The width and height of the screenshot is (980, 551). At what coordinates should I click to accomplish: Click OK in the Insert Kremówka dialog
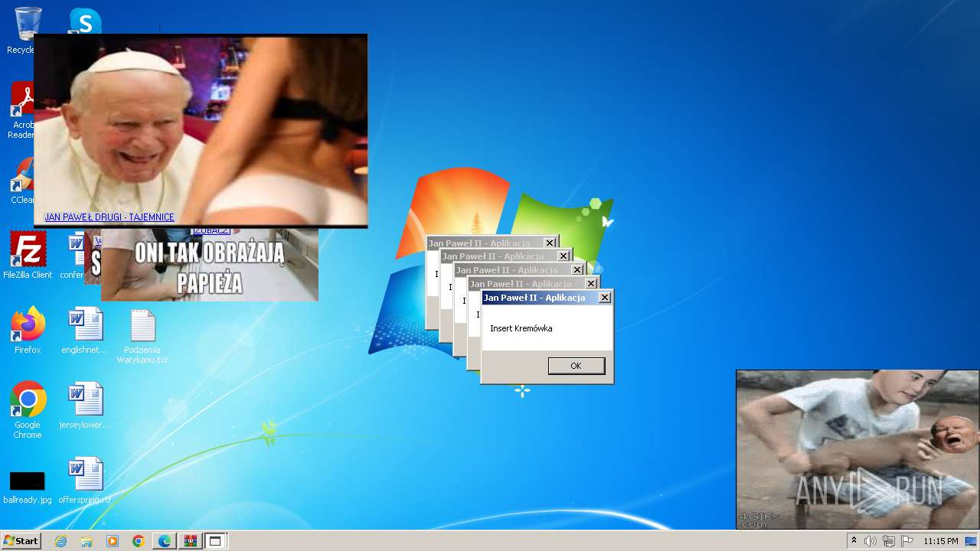(x=577, y=366)
